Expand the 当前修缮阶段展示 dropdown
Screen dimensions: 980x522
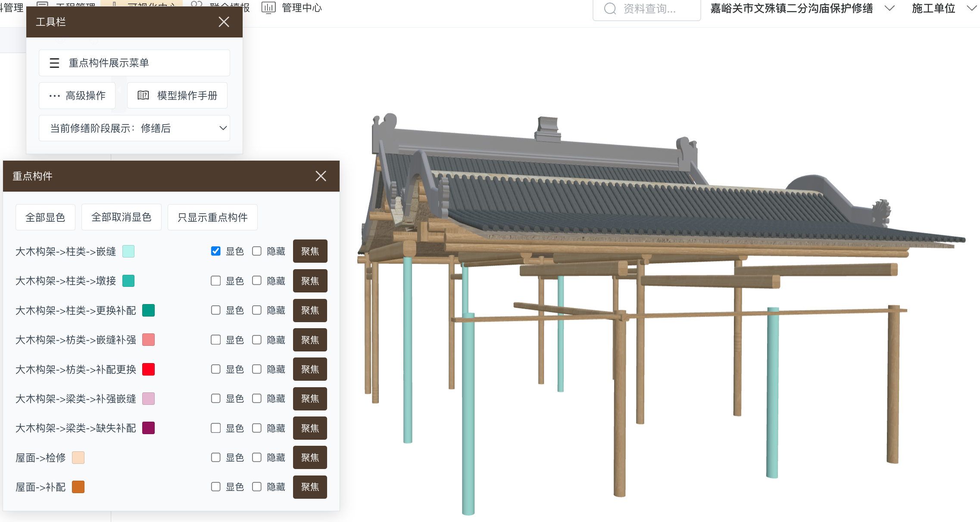(x=134, y=128)
